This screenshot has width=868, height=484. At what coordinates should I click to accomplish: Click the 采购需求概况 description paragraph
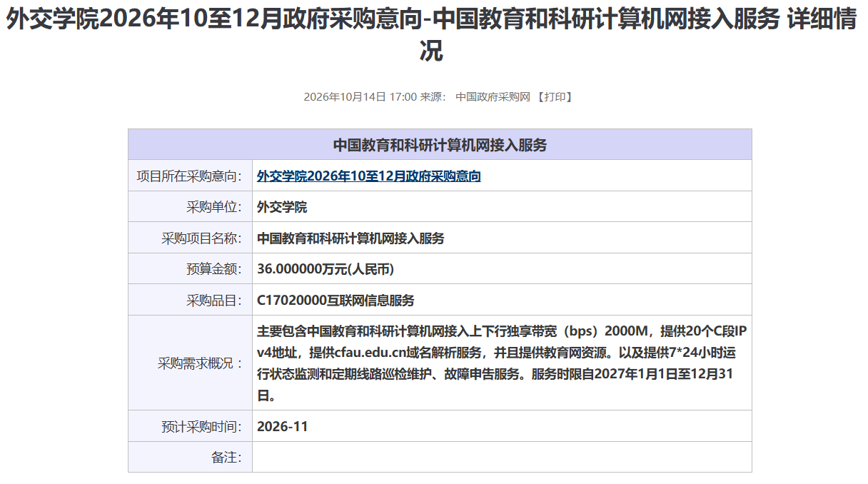click(502, 363)
